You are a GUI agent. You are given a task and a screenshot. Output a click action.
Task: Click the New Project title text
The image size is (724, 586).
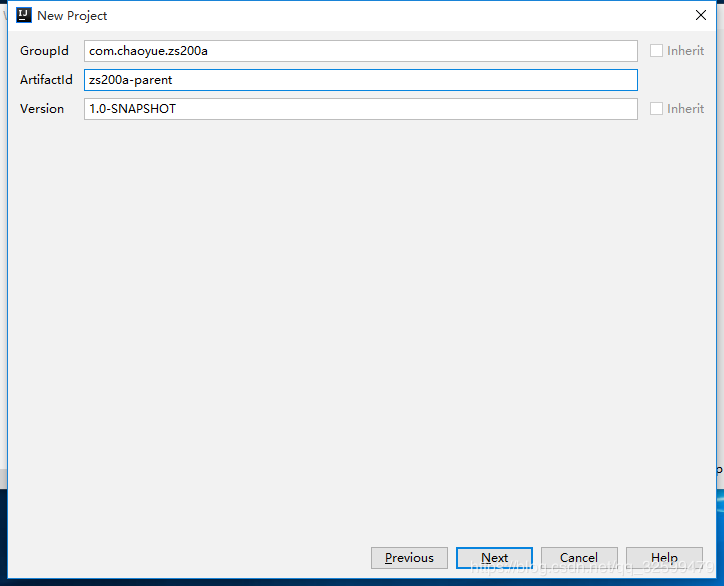[72, 16]
